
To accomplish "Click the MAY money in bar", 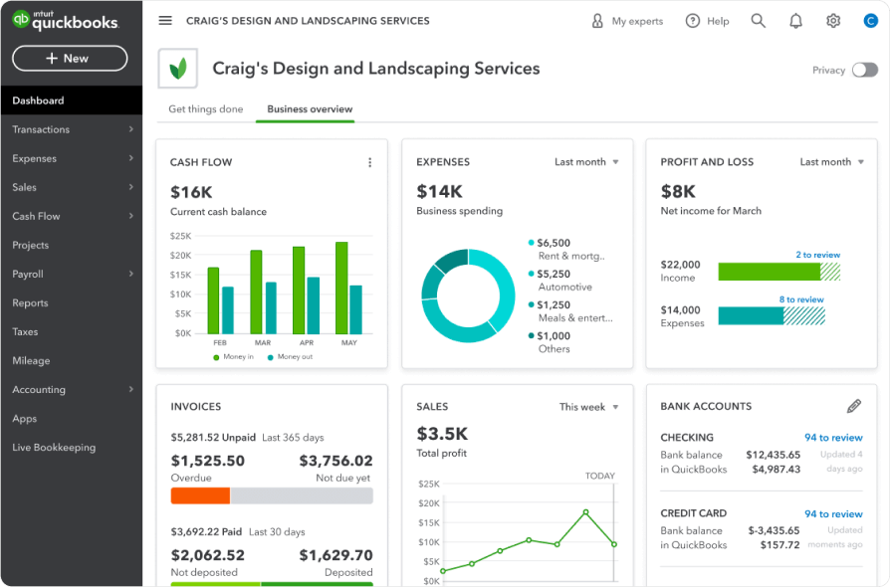I will coord(341,289).
